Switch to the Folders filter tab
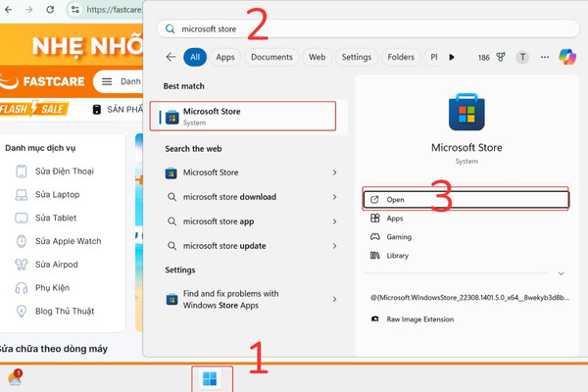588x392 pixels. point(401,57)
